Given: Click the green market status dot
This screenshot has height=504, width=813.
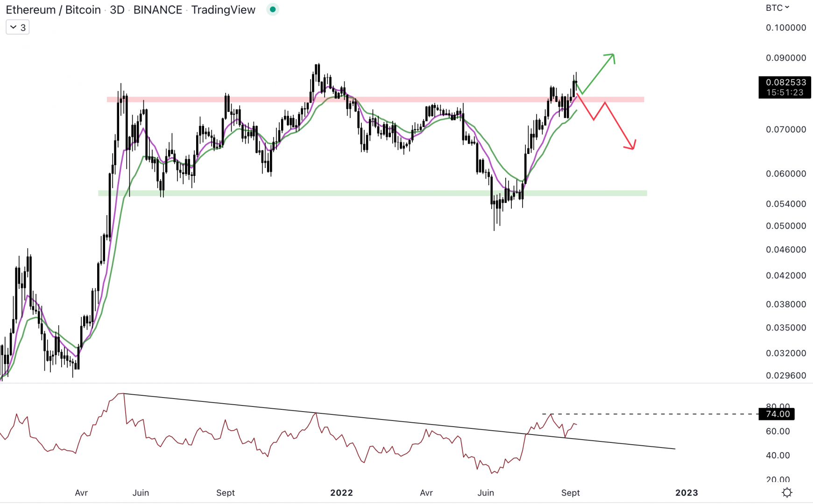Looking at the screenshot, I should pos(273,9).
